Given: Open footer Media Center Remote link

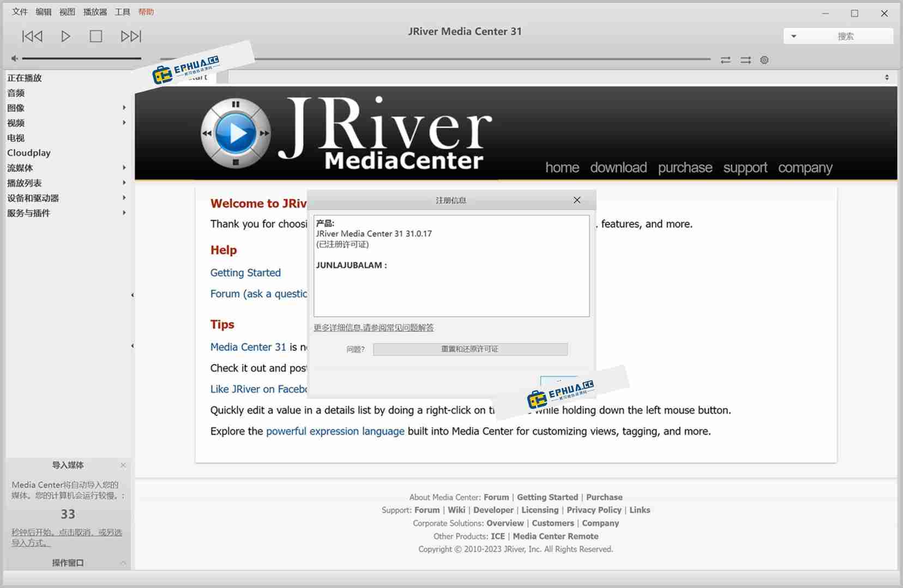Looking at the screenshot, I should [556, 536].
